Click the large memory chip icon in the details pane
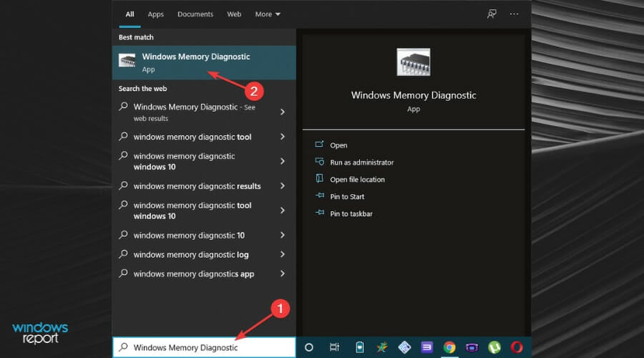The height and width of the screenshot is (358, 644). [413, 62]
